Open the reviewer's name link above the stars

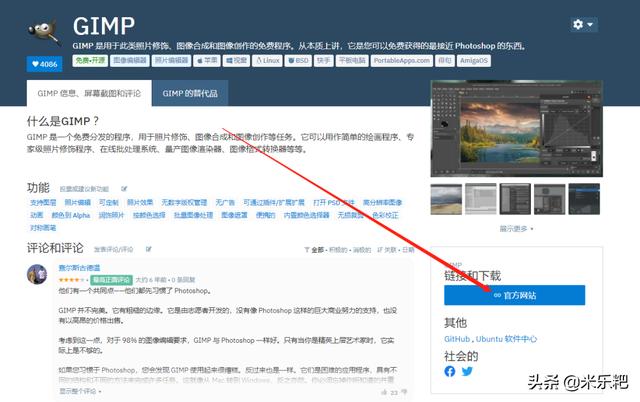79,268
